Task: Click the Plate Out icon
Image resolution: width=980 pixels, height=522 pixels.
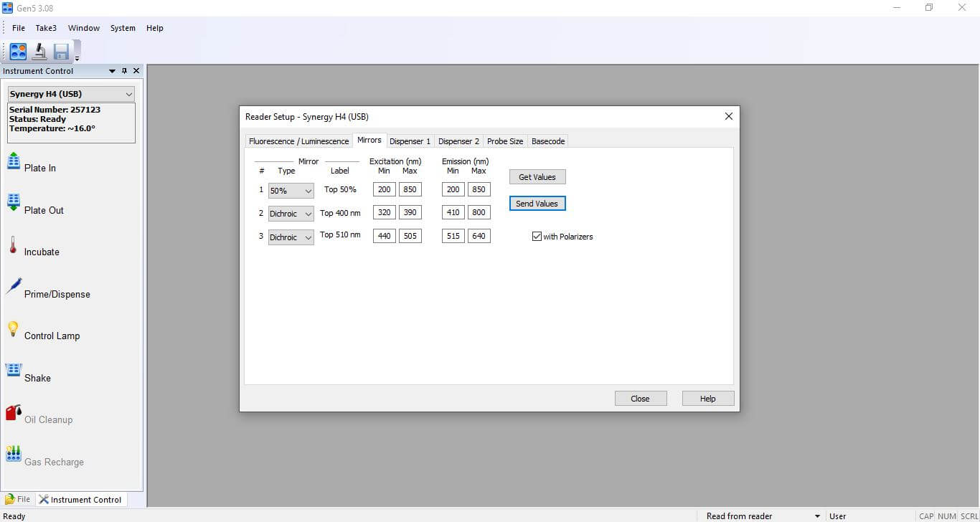Action: coord(14,203)
